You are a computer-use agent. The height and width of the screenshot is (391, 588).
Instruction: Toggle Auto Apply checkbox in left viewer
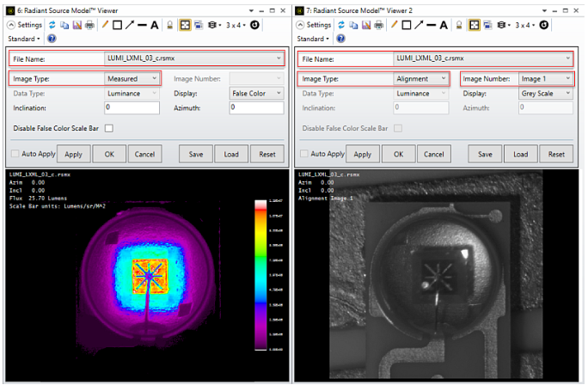click(15, 154)
